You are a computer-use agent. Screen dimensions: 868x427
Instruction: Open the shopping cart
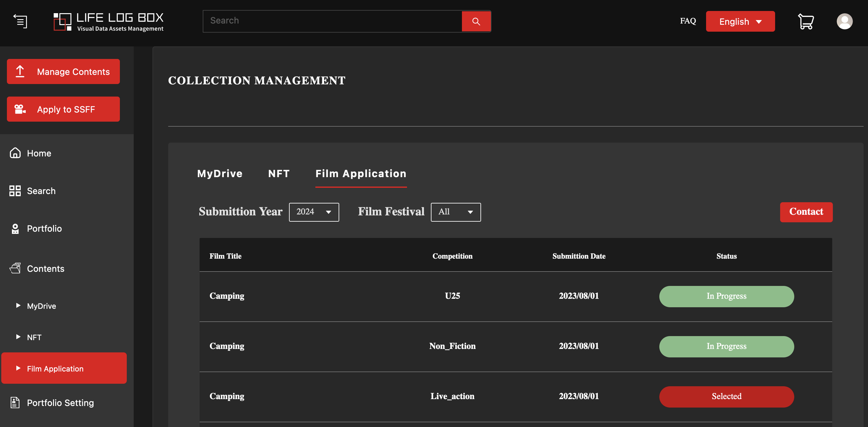pos(806,21)
